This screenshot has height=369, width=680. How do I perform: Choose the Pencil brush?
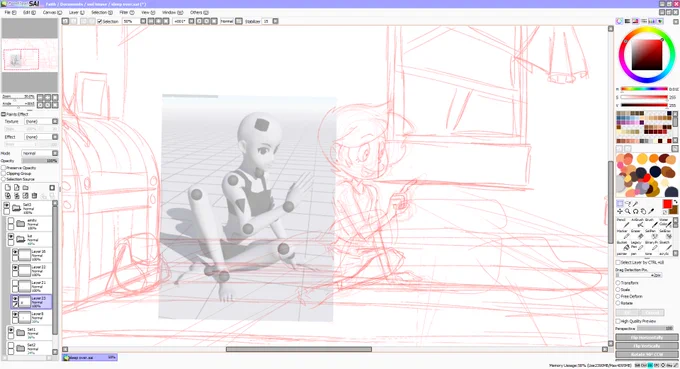coord(623,223)
